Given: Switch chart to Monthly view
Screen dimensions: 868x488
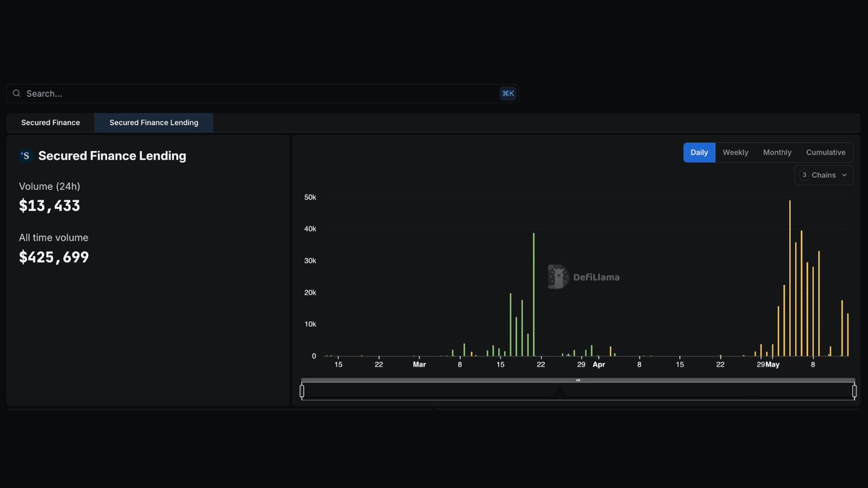Looking at the screenshot, I should (x=778, y=153).
